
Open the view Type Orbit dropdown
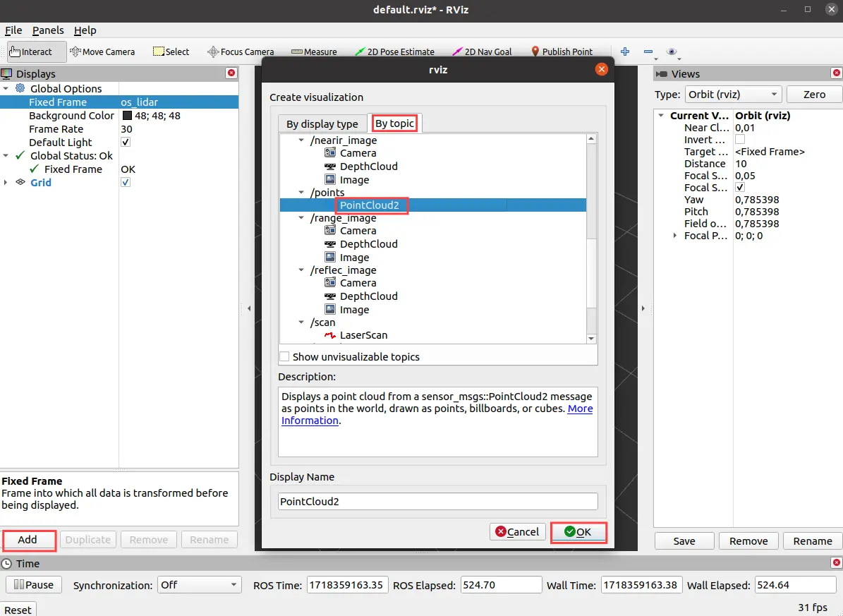[x=734, y=95]
